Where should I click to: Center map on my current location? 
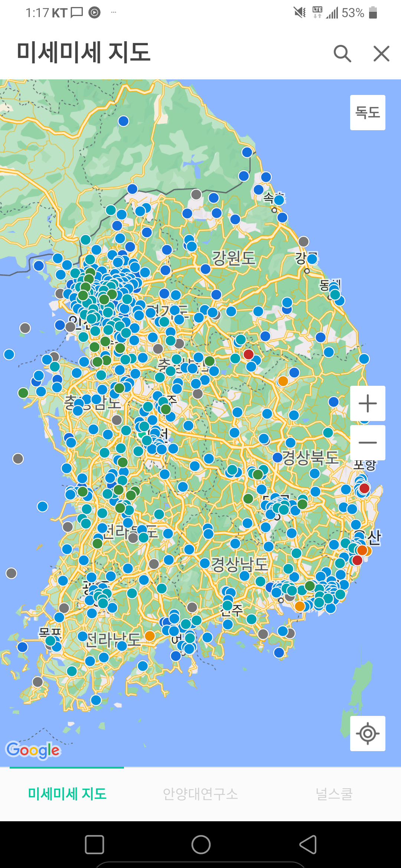tap(368, 733)
